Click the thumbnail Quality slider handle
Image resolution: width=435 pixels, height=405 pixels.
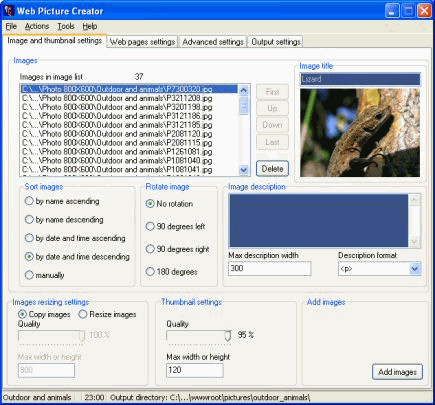pos(228,336)
